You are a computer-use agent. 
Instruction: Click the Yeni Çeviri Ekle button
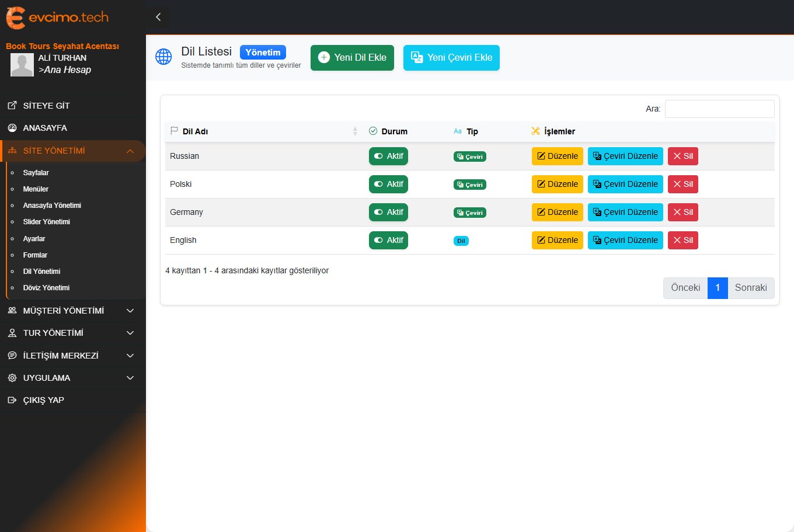(x=451, y=57)
